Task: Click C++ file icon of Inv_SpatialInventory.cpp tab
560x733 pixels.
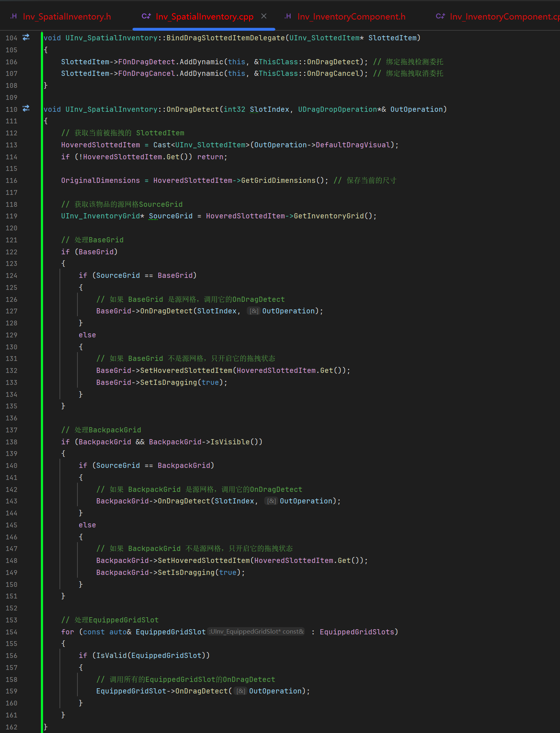Action: tap(146, 16)
